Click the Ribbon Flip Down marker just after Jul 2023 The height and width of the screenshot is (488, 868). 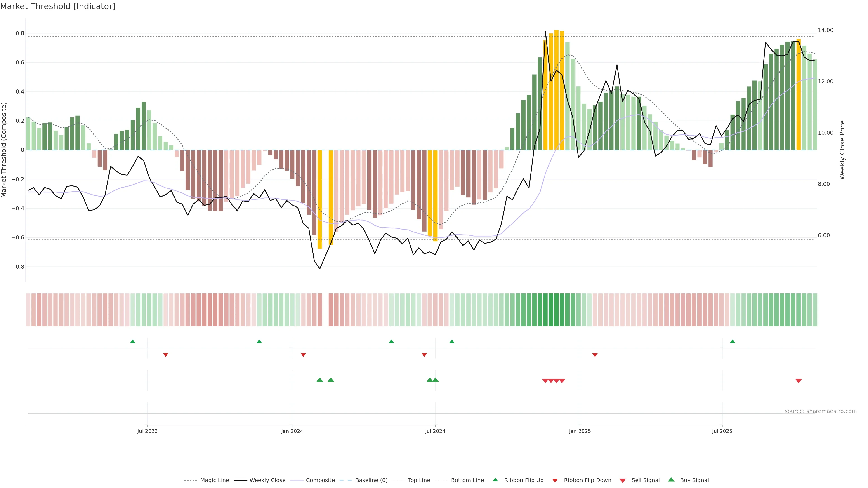[165, 355]
